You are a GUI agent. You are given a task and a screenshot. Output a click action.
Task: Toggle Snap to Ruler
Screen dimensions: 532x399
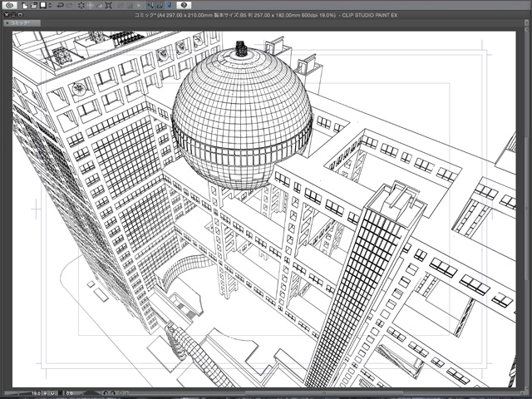150,6
